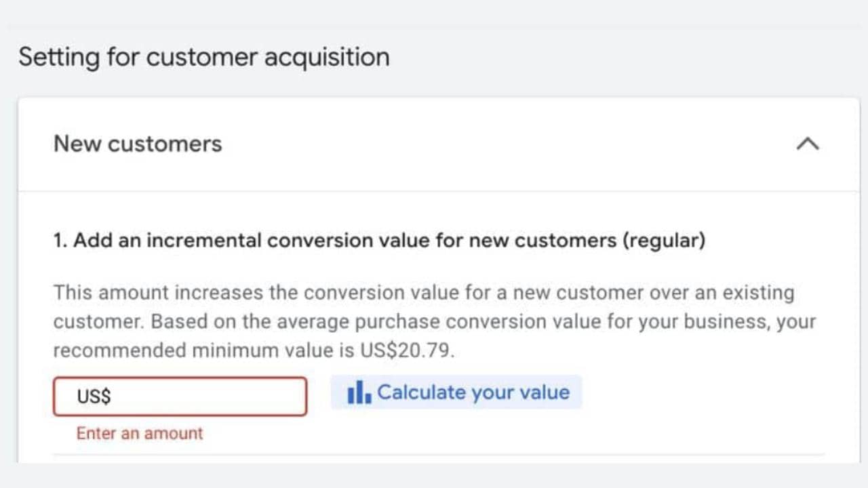Click the word 'value' in Calculate button
This screenshot has width=868, height=488.
point(547,392)
